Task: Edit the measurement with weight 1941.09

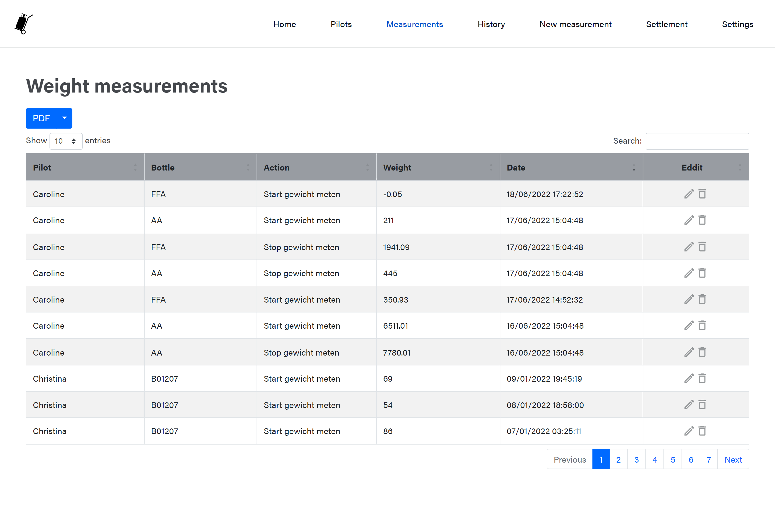Action: pyautogui.click(x=689, y=247)
